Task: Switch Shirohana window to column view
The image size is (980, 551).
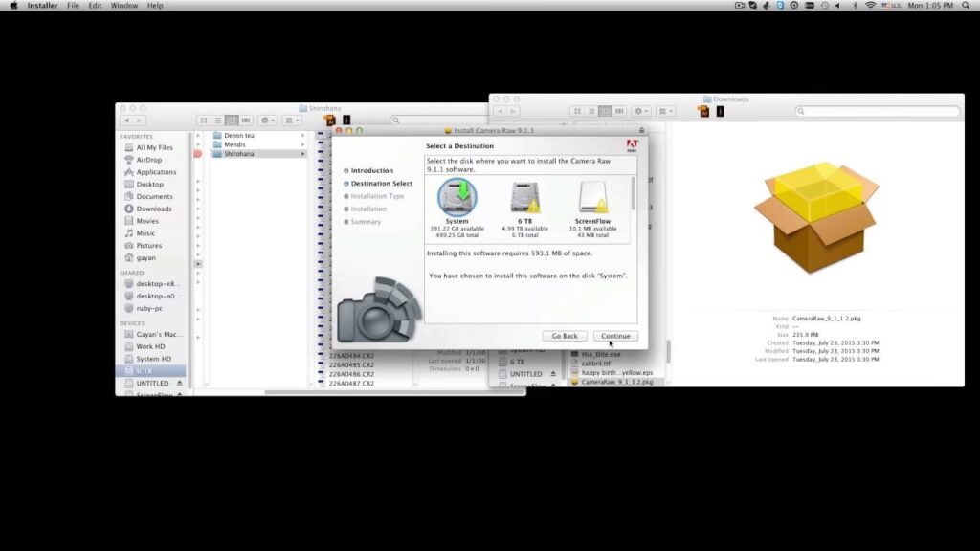Action: click(232, 121)
